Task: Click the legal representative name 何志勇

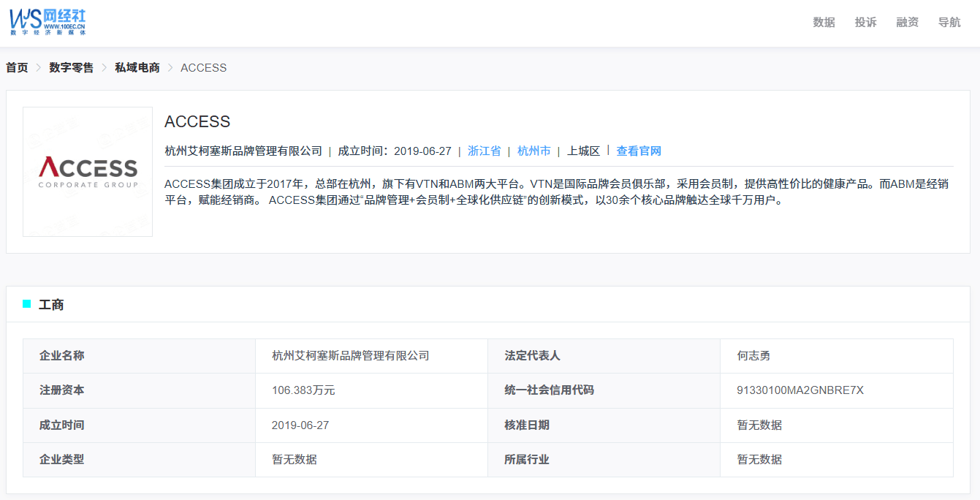Action: (753, 356)
